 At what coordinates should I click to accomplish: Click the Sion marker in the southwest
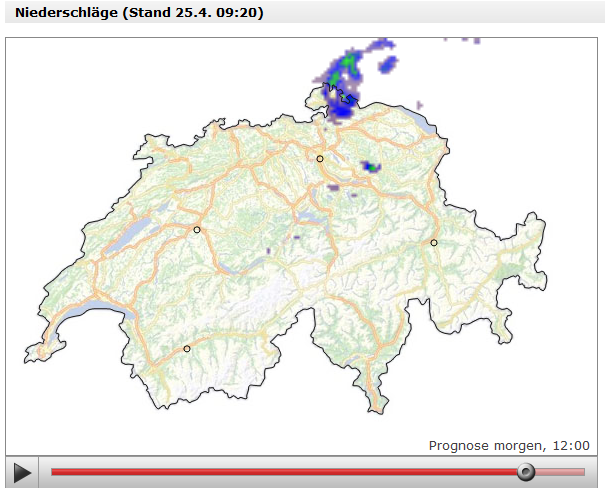(187, 349)
